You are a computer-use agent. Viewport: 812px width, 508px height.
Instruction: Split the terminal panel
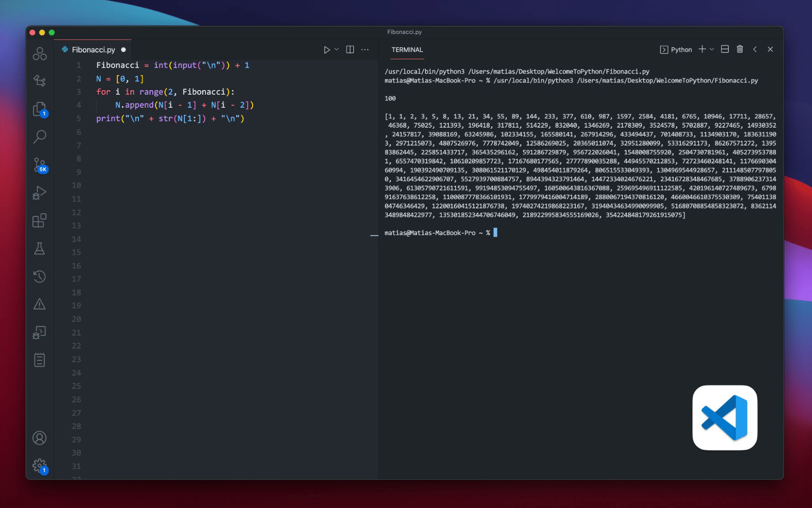coord(725,49)
